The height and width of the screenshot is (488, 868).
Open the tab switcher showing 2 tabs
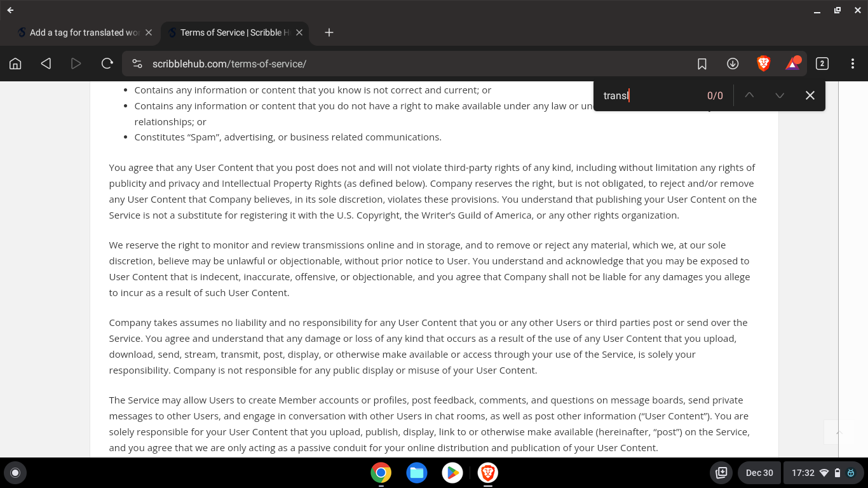tap(822, 64)
